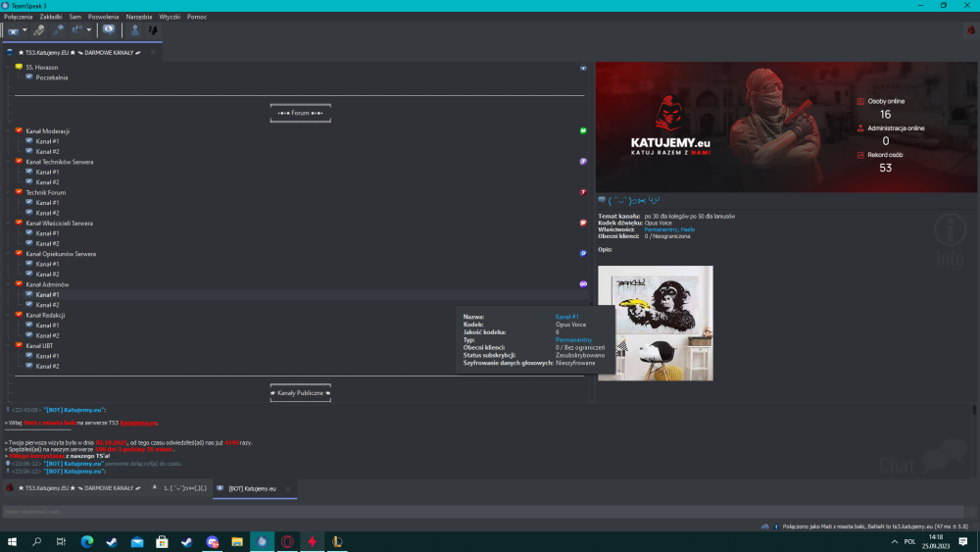Open the away status dropdown arrow

point(89,30)
